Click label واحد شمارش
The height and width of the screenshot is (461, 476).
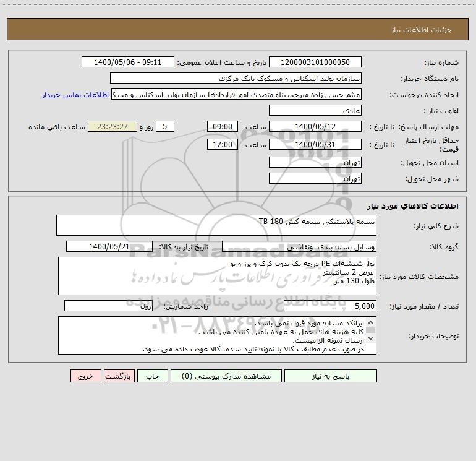click(x=186, y=307)
